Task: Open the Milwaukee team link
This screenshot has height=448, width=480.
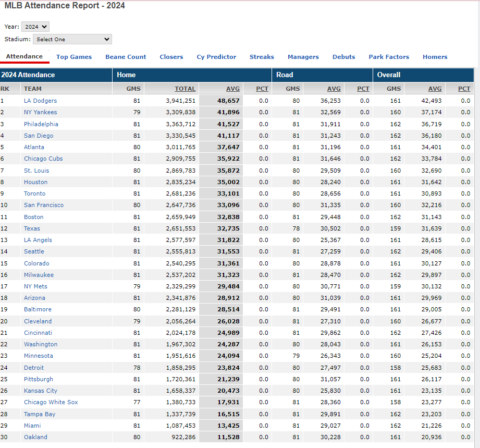Action: 39,275
